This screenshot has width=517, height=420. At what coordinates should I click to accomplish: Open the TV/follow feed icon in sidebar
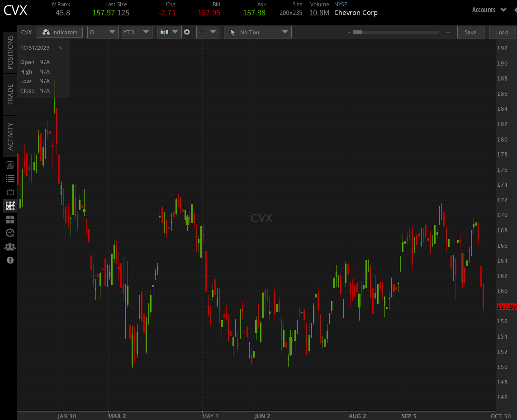9,192
